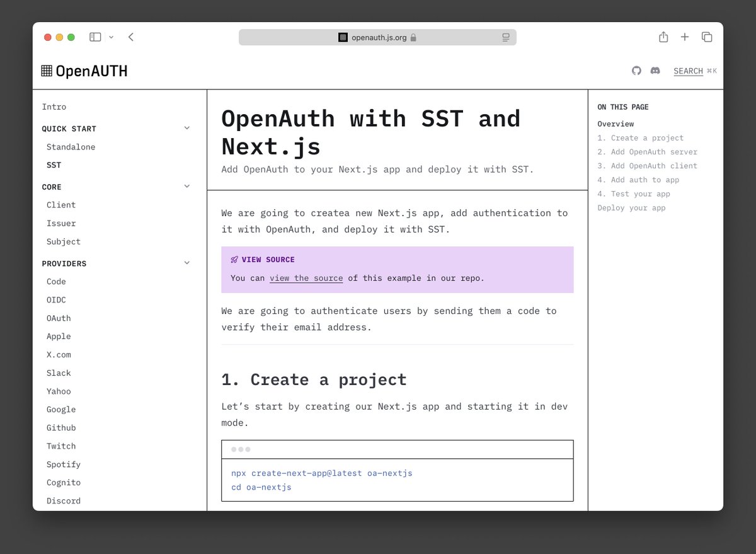Click the 'OpenAuth with SST and Next.js' title

(x=371, y=132)
